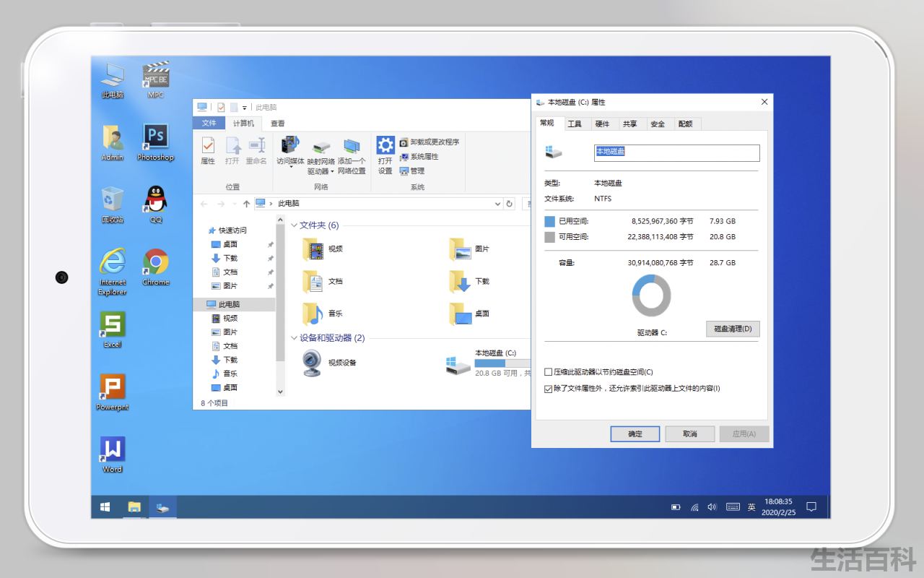Open the 文件 tab in Explorer

tap(209, 124)
